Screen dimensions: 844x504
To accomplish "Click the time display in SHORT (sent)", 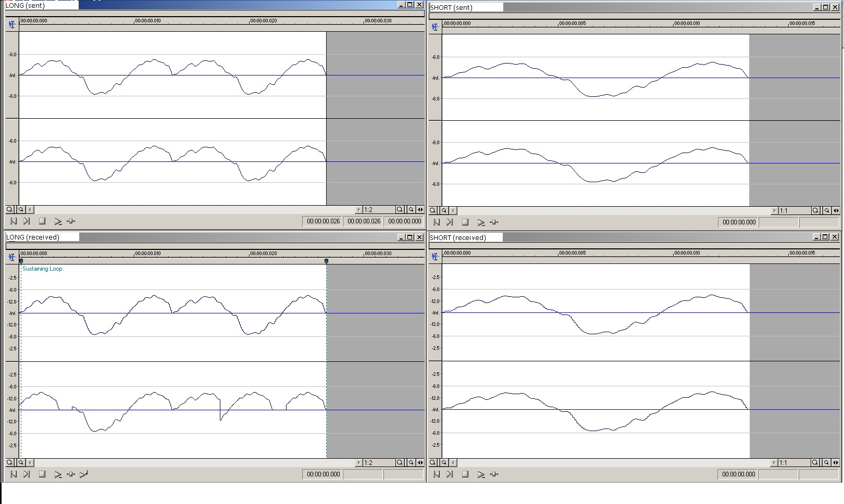I will (739, 222).
